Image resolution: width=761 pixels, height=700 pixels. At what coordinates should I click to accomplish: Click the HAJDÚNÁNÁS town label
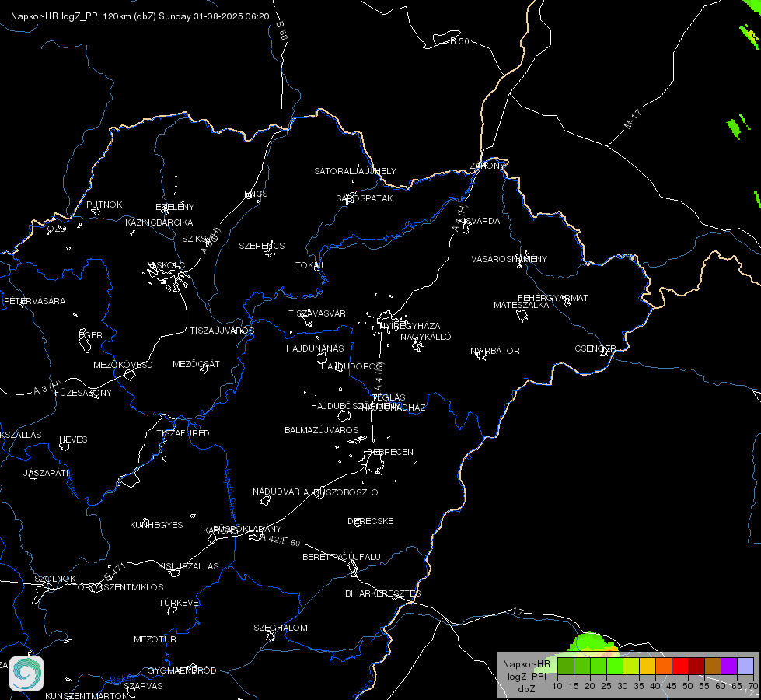pos(315,348)
